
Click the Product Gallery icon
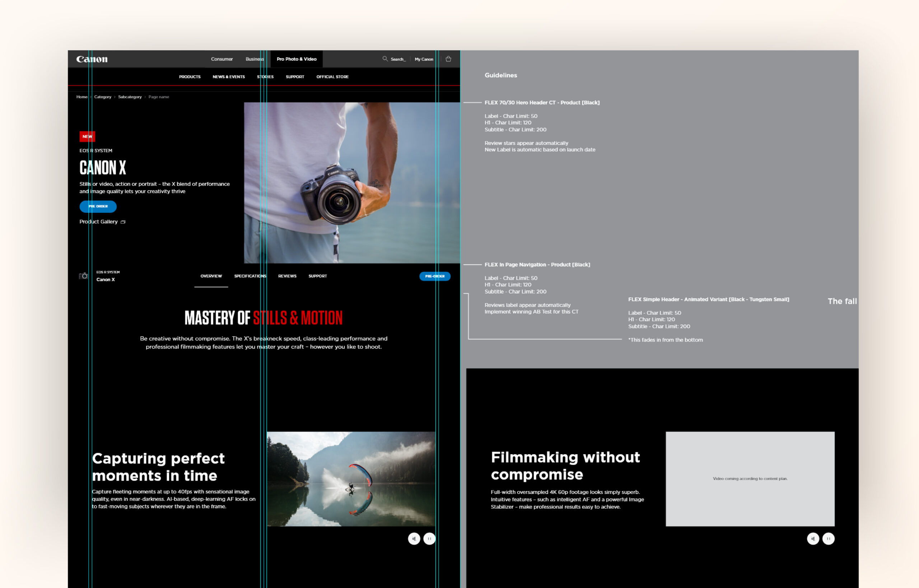[123, 222]
